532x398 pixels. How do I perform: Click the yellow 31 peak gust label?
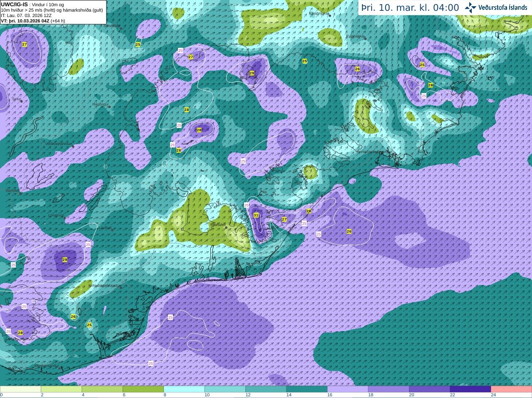[x=256, y=215]
